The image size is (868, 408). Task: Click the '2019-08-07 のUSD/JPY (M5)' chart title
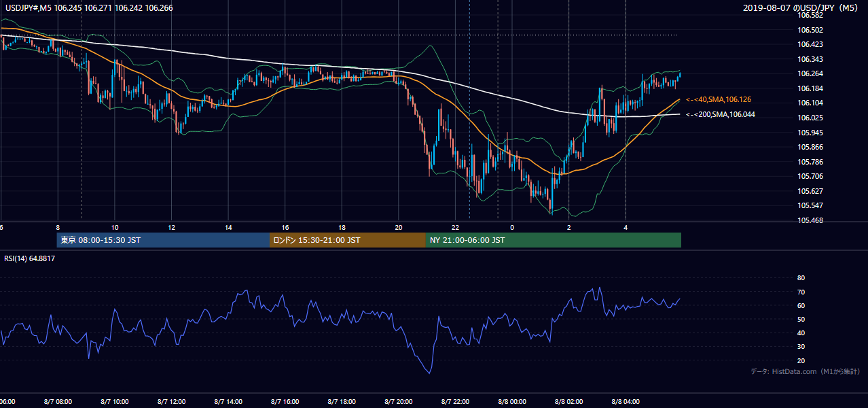(x=802, y=8)
